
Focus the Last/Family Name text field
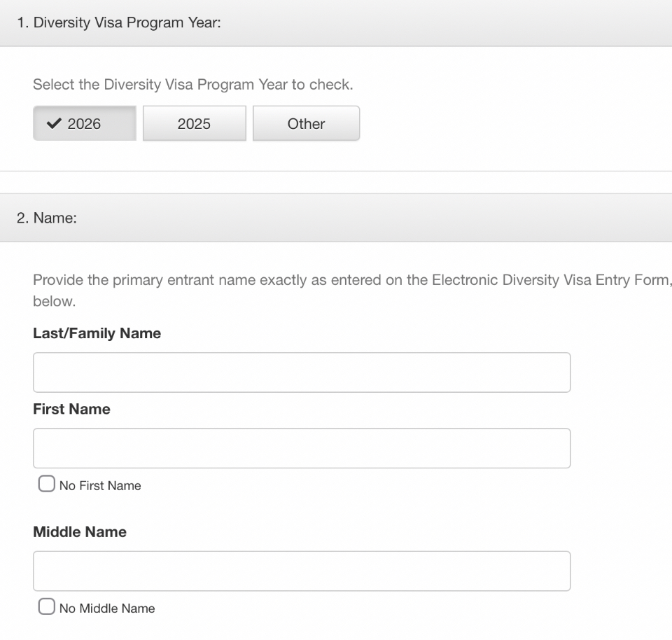[302, 373]
